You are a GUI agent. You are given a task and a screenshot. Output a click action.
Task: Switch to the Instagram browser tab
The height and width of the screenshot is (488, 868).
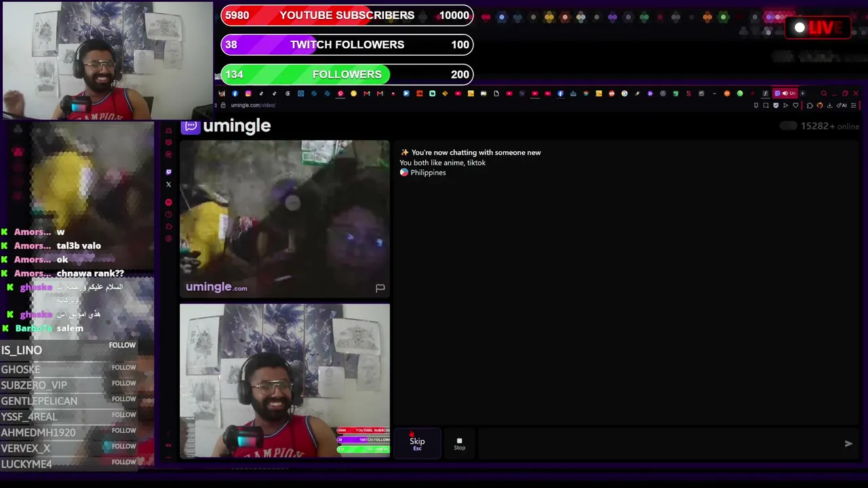248,94
